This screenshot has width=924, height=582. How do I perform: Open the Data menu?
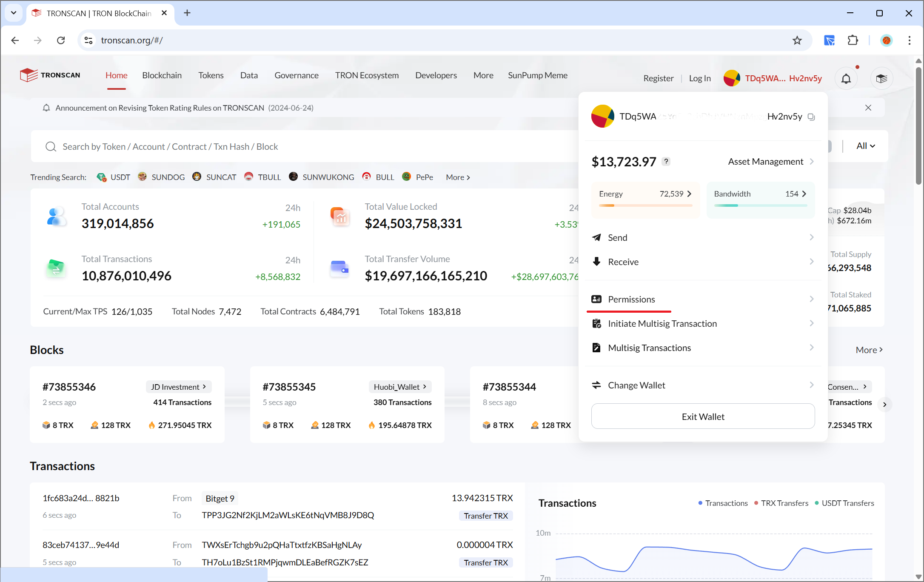click(x=249, y=76)
